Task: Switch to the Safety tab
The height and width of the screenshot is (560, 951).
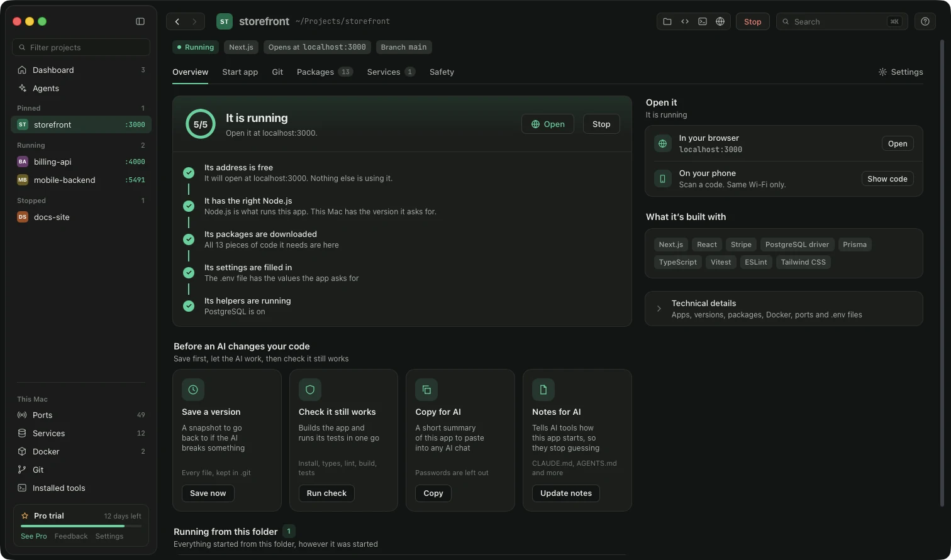Action: click(442, 72)
